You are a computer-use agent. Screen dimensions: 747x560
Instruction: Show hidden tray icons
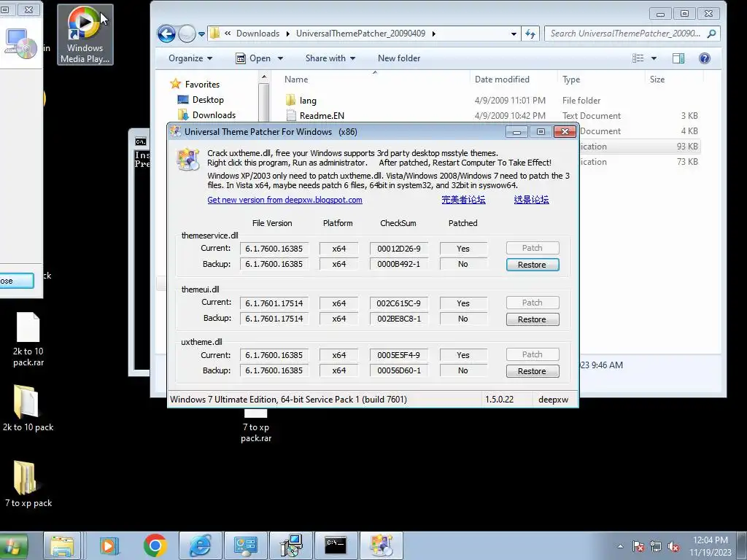[620, 547]
